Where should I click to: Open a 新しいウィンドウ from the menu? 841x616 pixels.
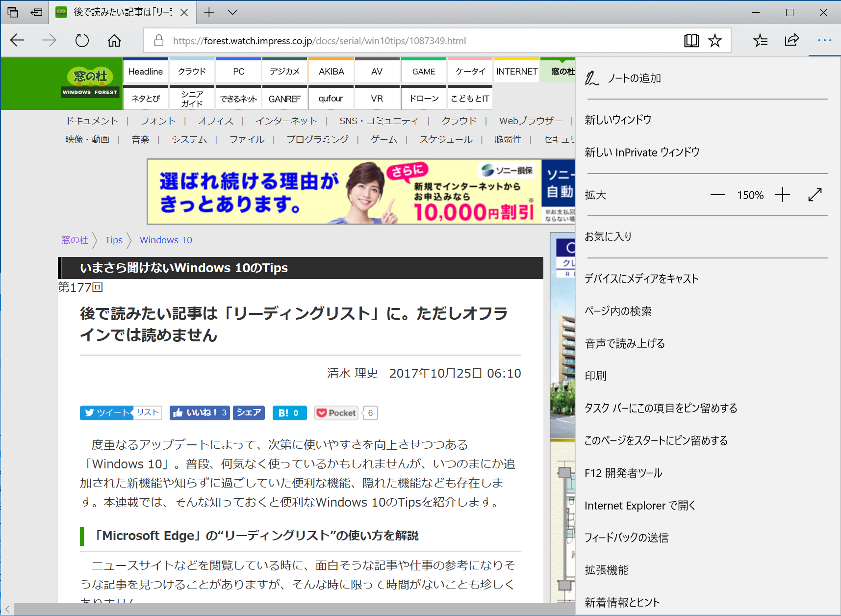pyautogui.click(x=618, y=119)
